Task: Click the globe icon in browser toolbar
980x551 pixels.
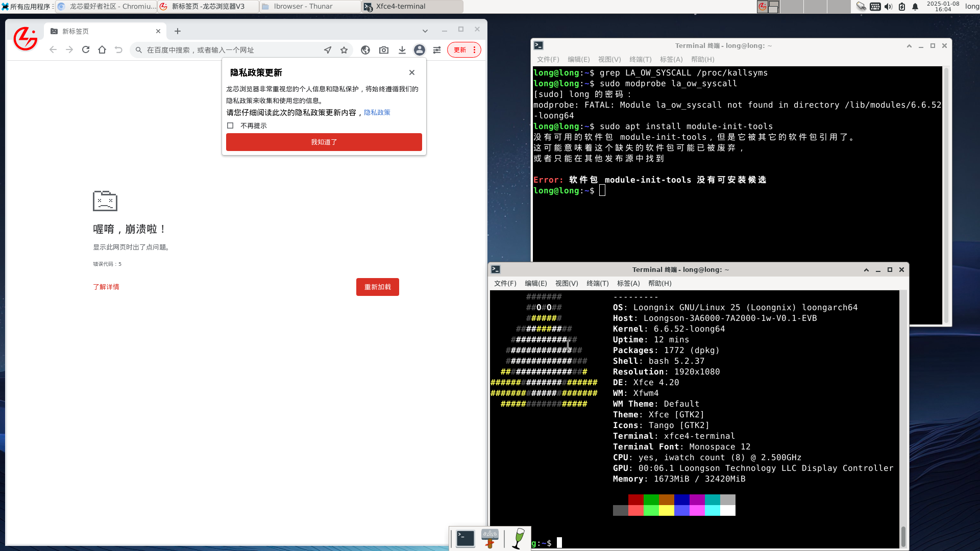Action: (365, 50)
